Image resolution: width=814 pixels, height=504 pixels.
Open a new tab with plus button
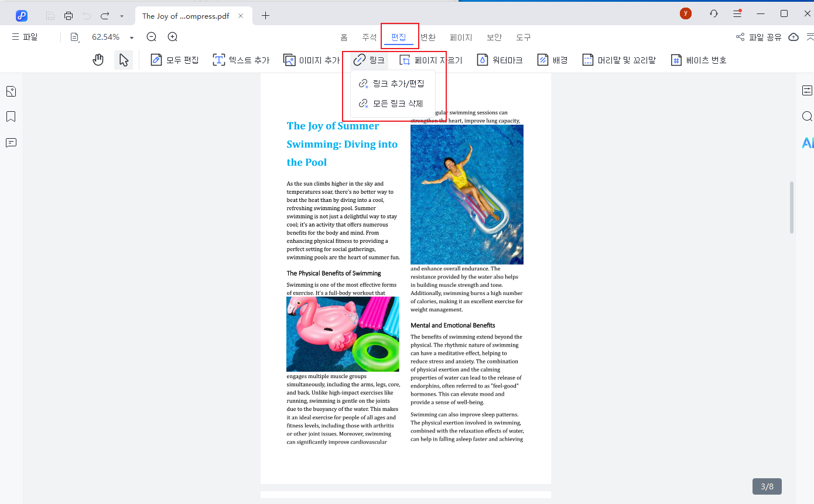(x=266, y=16)
